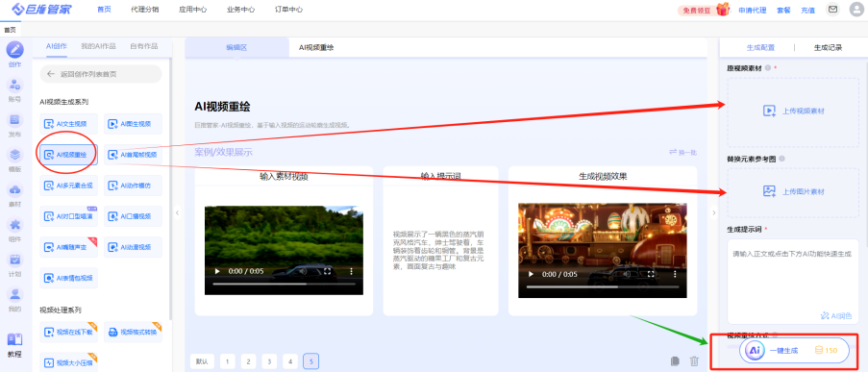Click the trash delete icon below editor

click(694, 360)
